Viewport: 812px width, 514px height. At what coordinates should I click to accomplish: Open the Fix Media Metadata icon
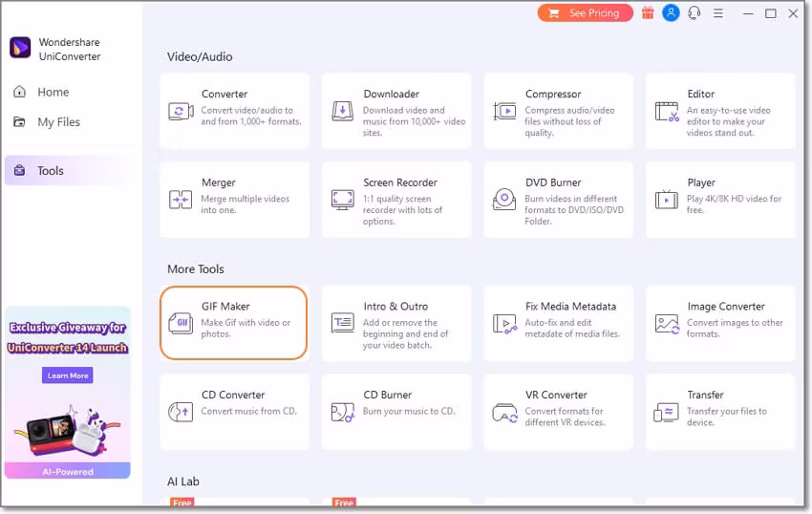[x=504, y=324]
